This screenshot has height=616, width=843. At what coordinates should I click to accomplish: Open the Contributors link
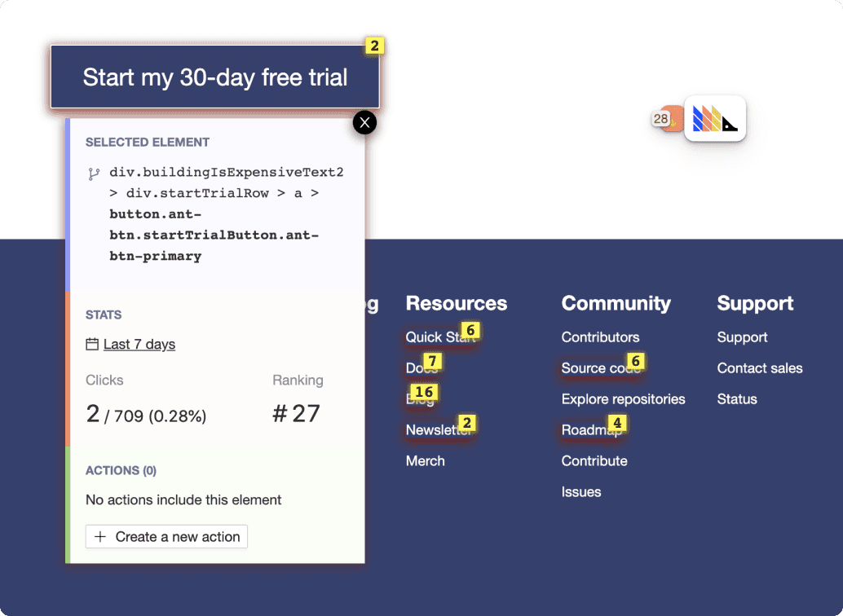[600, 337]
